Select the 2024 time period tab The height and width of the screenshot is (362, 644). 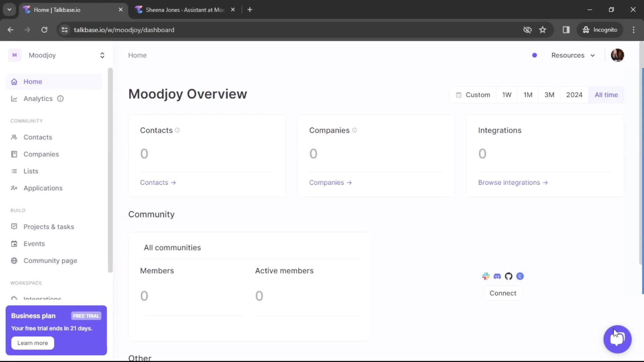click(x=574, y=95)
